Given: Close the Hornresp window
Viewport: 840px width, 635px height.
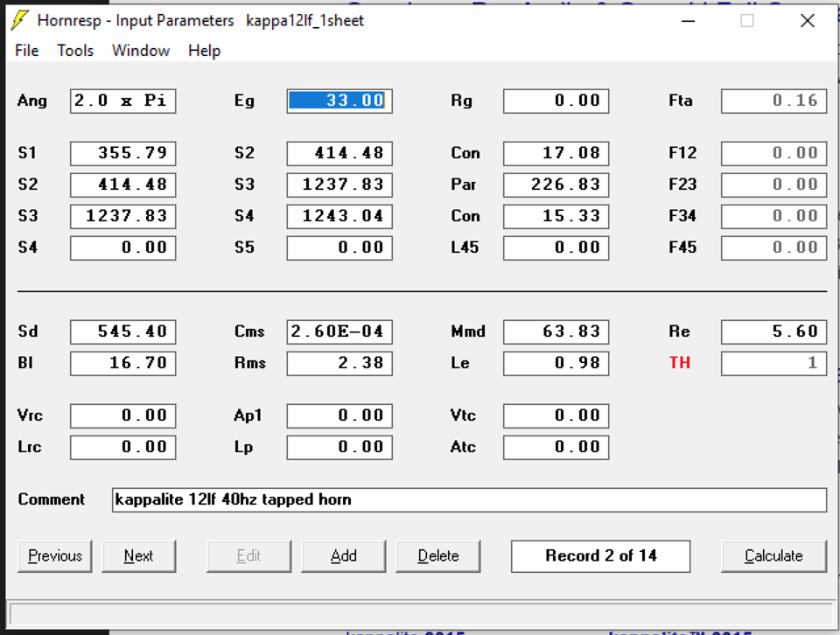Looking at the screenshot, I should (x=808, y=21).
